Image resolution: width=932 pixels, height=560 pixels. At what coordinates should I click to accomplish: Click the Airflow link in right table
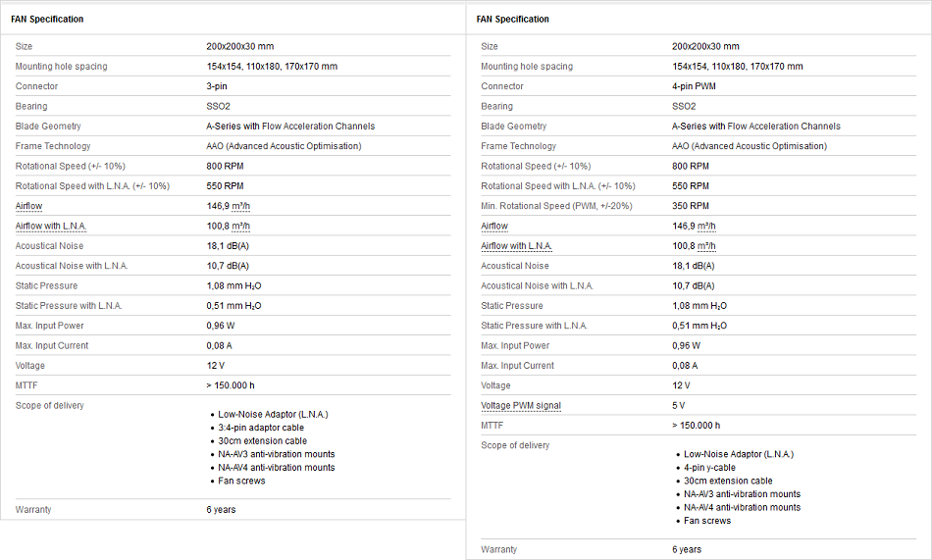(x=494, y=226)
